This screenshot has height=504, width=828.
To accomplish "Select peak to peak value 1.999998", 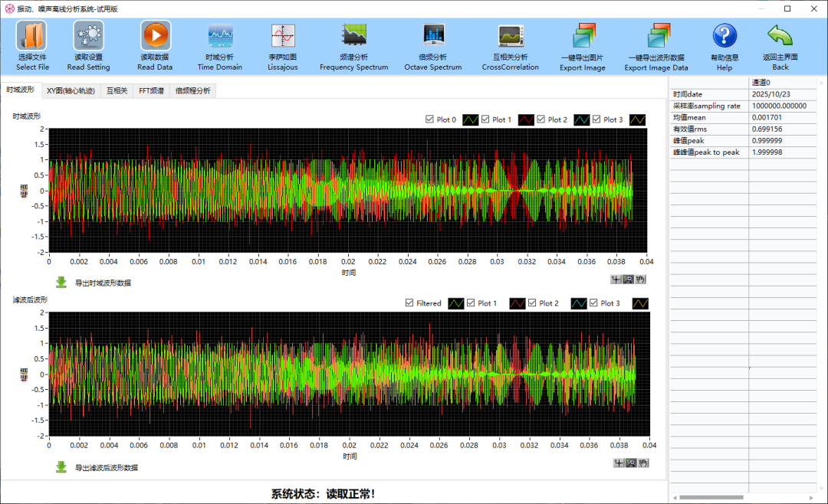I will (x=783, y=152).
